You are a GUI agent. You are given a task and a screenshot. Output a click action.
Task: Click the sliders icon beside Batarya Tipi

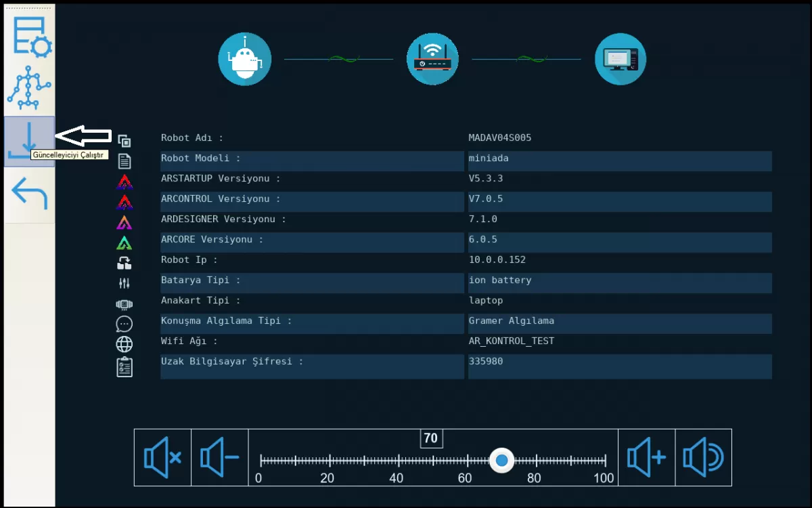[125, 283]
